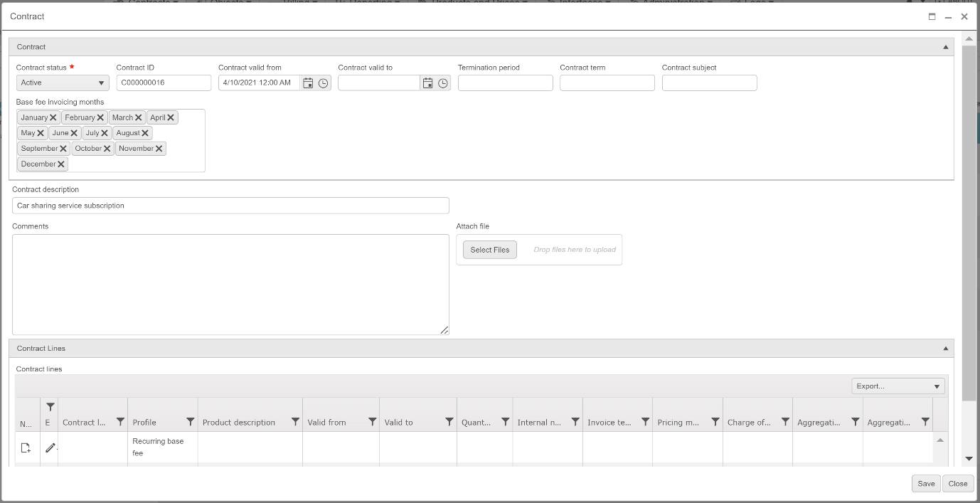
Task: Collapse the Contract section panel
Action: pos(945,47)
